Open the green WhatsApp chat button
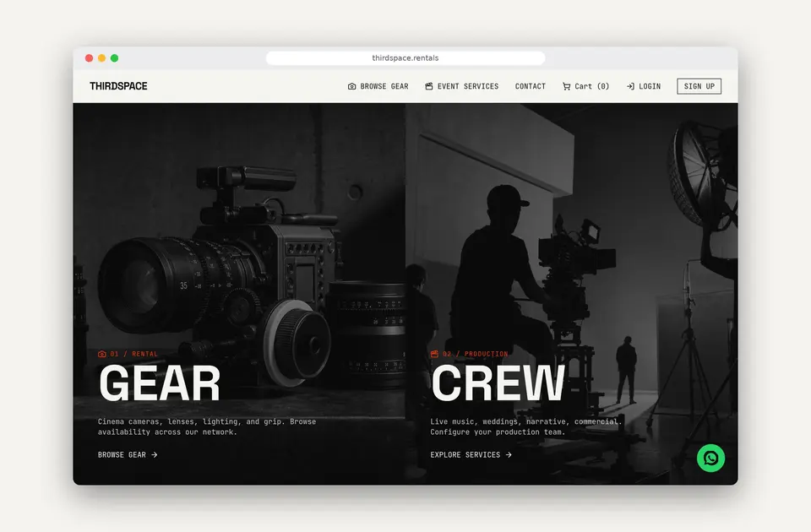The width and height of the screenshot is (811, 532). coord(710,458)
